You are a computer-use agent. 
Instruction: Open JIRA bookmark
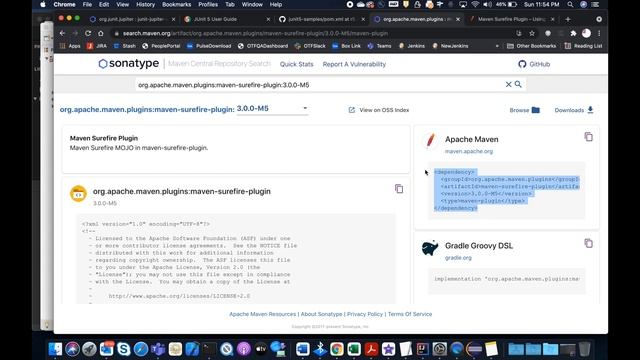click(97, 46)
